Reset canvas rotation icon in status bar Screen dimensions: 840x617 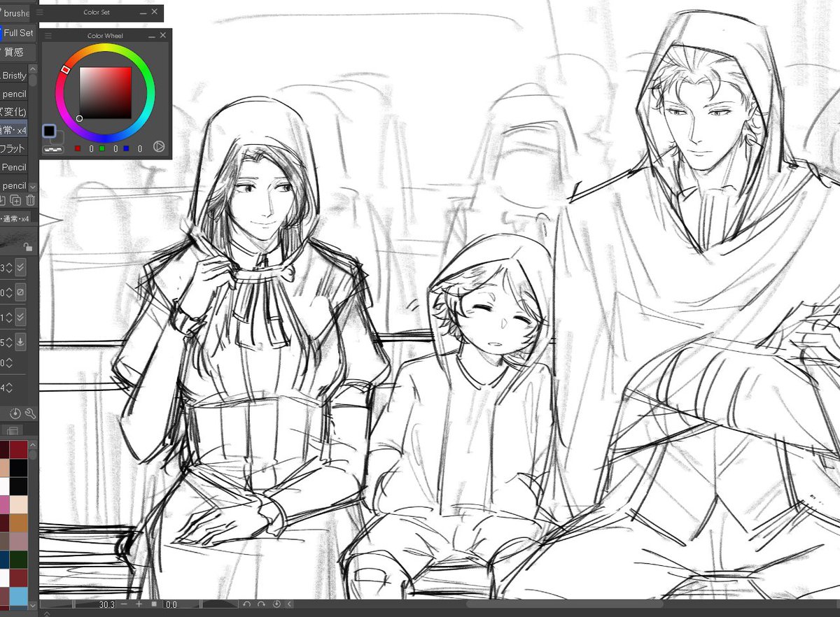[276, 604]
